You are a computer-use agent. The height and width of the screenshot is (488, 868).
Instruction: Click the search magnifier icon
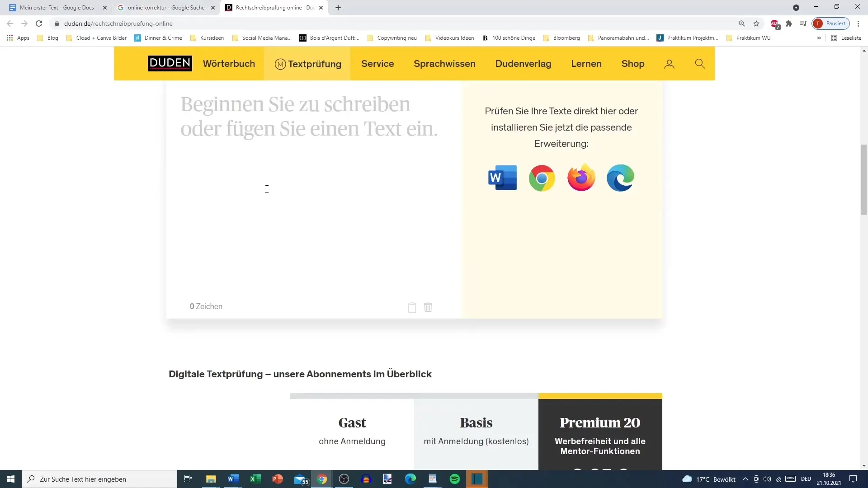(700, 64)
